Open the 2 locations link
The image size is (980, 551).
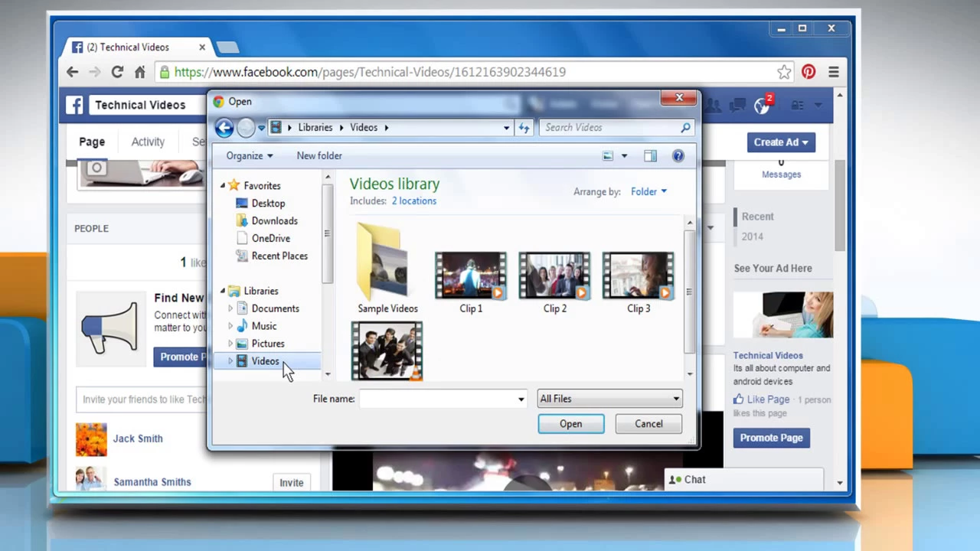coord(414,201)
